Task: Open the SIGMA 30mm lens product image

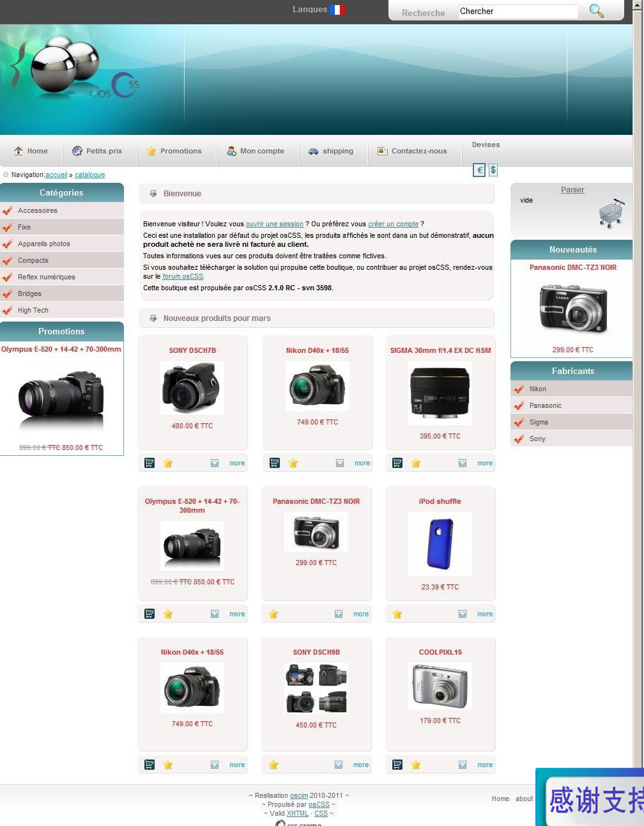Action: tap(440, 393)
